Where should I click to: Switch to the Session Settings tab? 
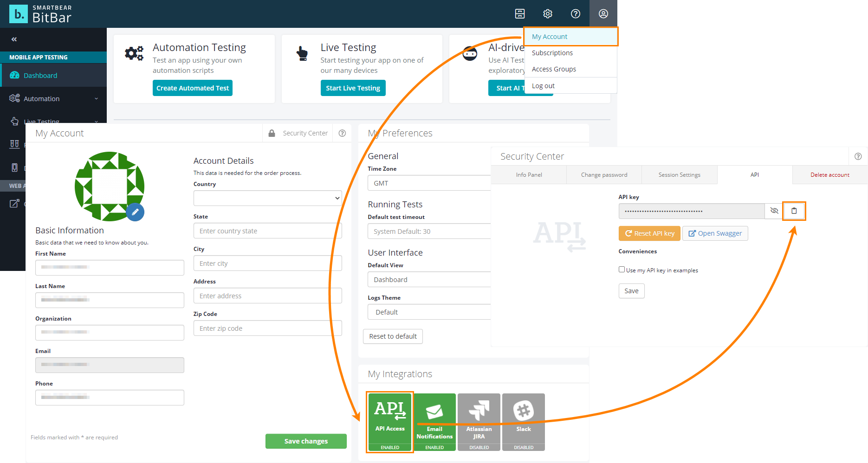(x=680, y=175)
